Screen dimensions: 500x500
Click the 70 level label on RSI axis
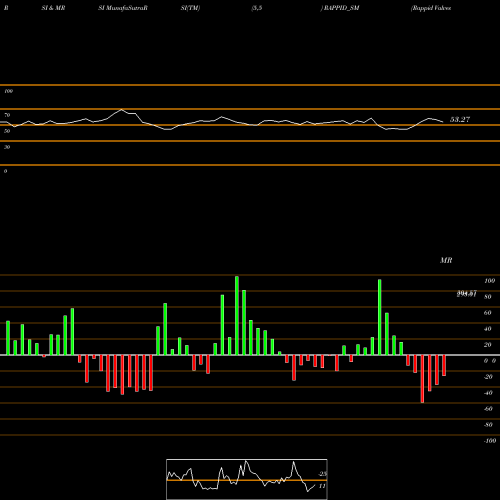click(x=7, y=115)
